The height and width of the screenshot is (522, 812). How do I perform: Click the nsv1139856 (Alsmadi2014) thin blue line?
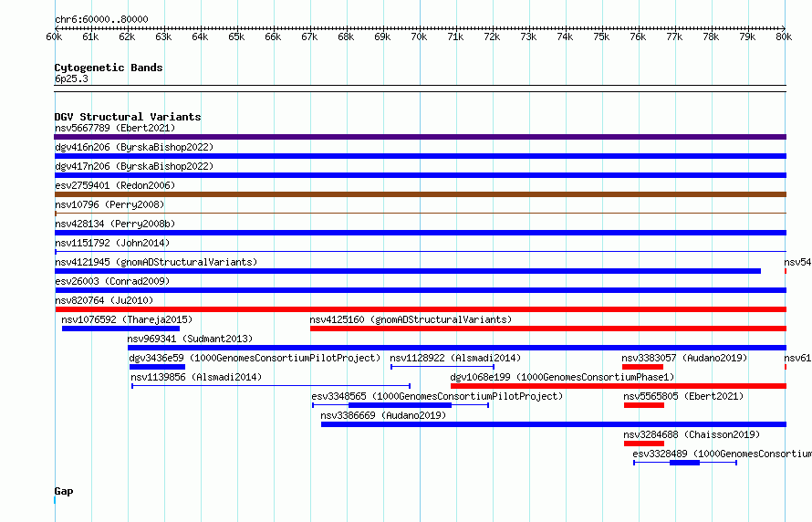pos(271,386)
